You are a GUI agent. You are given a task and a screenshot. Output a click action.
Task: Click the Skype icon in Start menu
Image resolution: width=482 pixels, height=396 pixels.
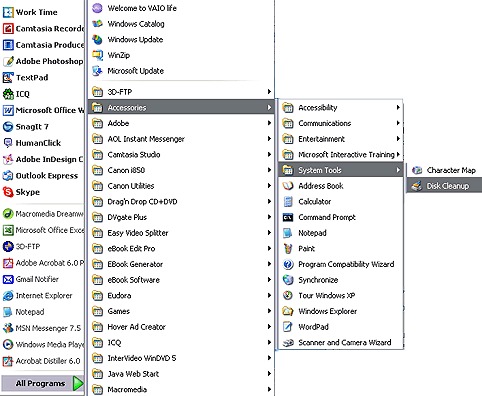(x=8, y=192)
